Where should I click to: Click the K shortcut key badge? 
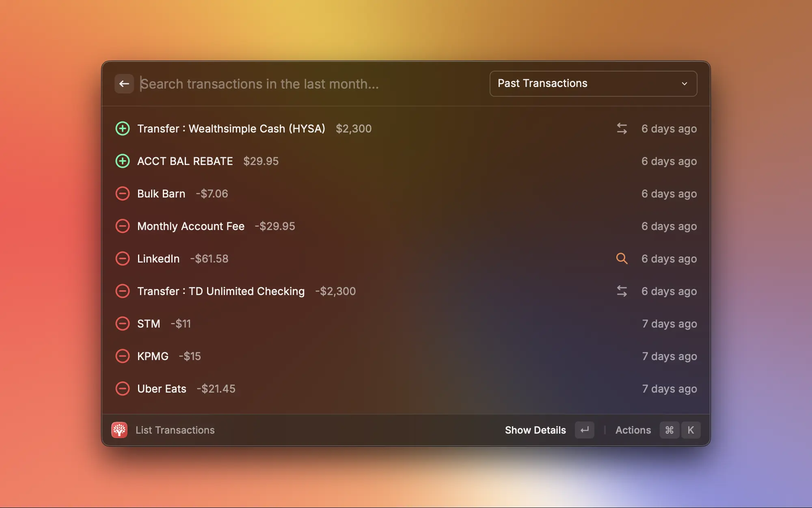pyautogui.click(x=691, y=430)
